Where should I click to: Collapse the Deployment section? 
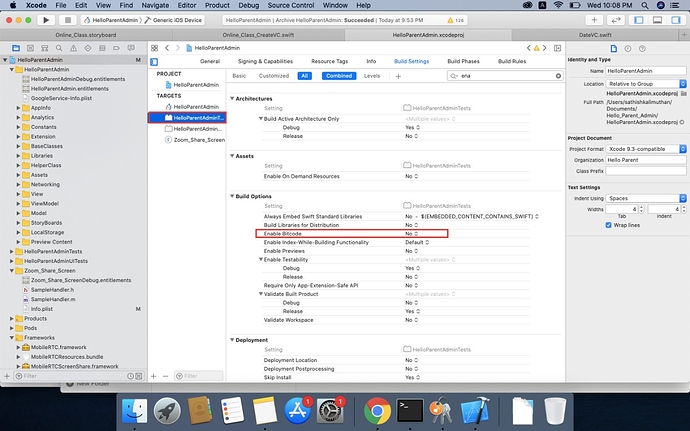click(x=232, y=340)
